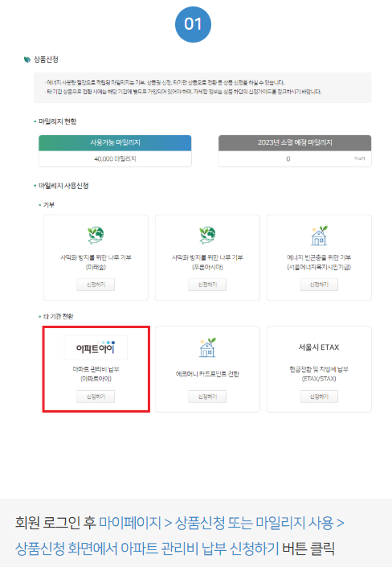Click the 2023년 소멸 예정 마일리지 header
The image size is (392, 567).
[295, 142]
